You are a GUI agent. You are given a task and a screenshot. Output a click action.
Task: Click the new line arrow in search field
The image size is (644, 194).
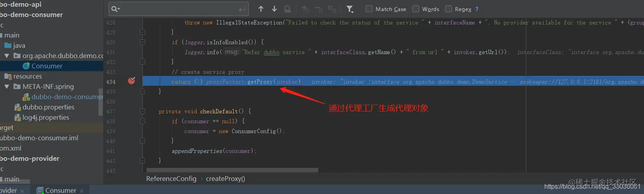pos(242,9)
